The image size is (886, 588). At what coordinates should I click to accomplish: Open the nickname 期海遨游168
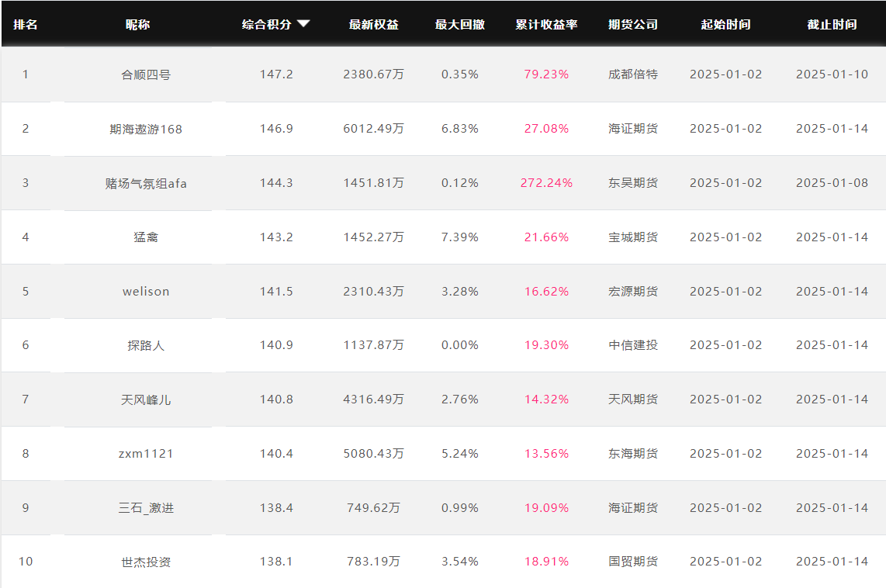[x=146, y=129]
